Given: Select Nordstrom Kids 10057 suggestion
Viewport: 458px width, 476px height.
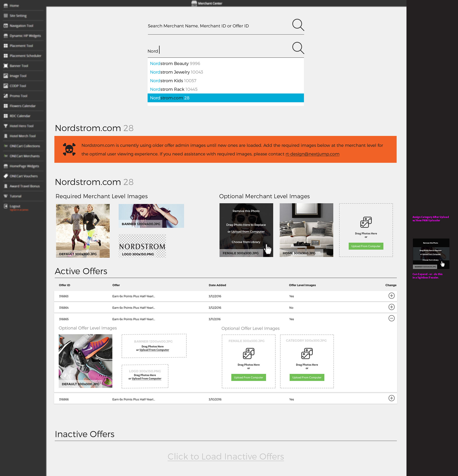Looking at the screenshot, I should (226, 81).
